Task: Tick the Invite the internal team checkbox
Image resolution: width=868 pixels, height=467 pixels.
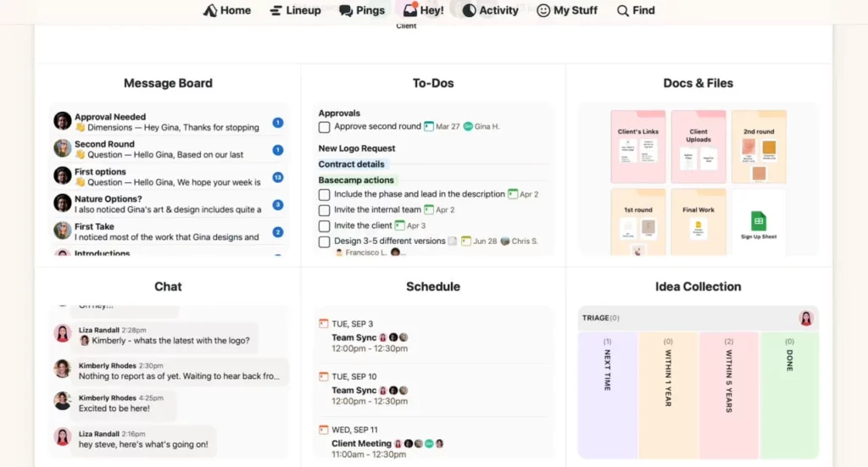Action: [324, 210]
